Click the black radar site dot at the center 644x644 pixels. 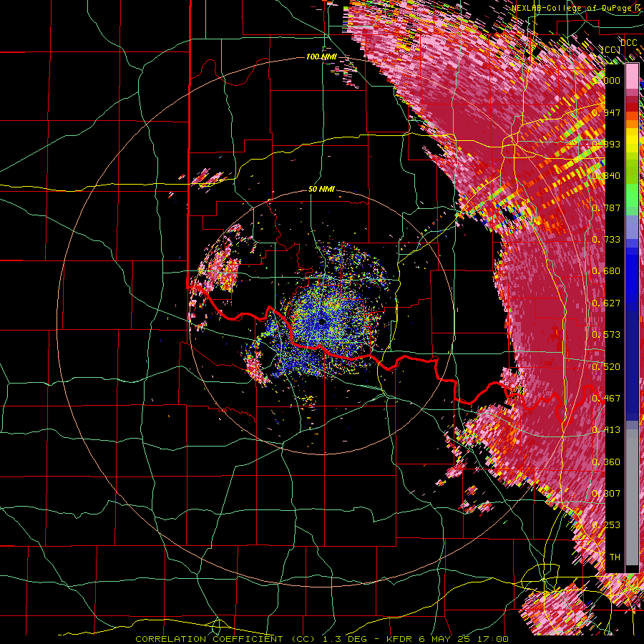321,322
